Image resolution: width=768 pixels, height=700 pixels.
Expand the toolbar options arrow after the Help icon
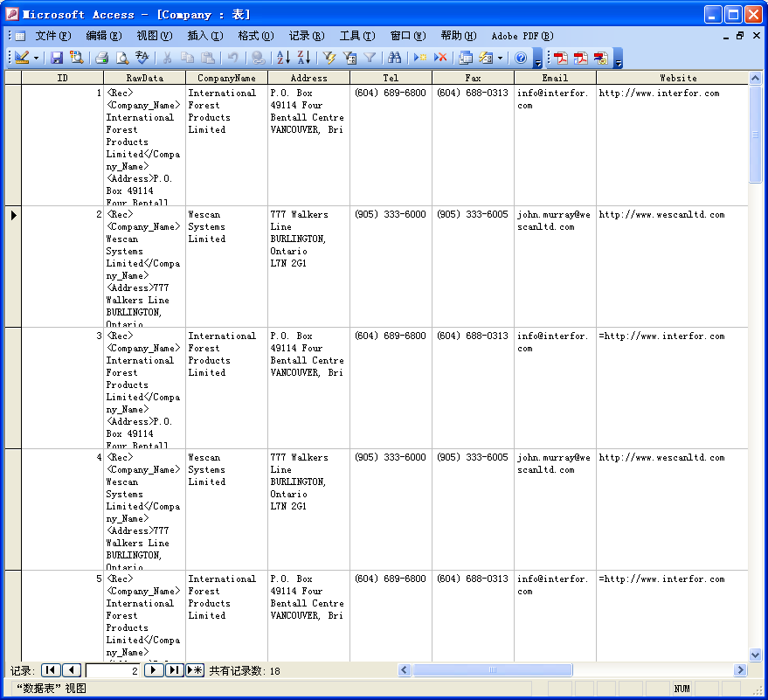[537, 60]
